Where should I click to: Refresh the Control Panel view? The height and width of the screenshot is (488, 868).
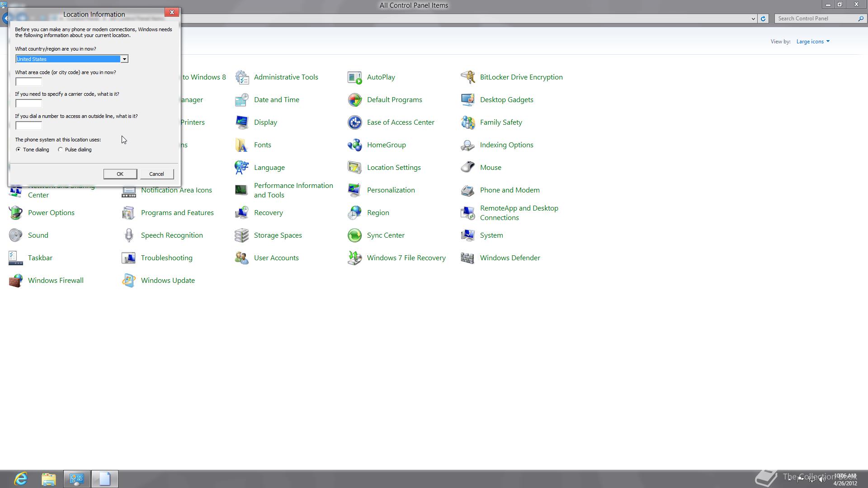(763, 19)
